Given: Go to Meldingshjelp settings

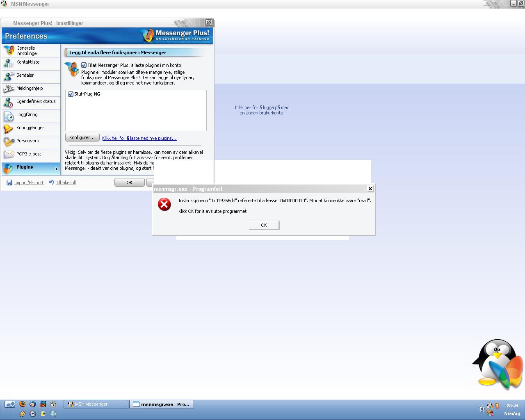Looking at the screenshot, I should 31,90.
